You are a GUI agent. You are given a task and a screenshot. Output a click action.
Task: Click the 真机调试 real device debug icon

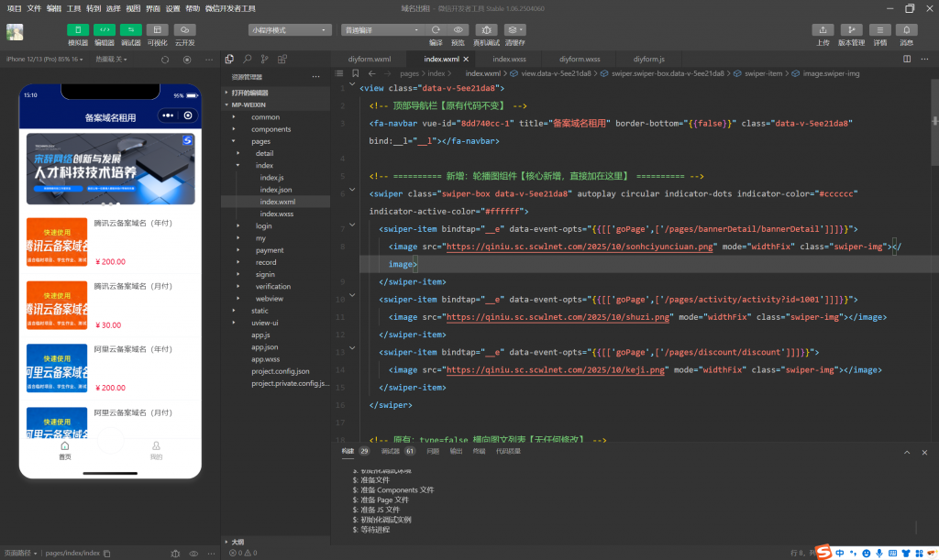tap(487, 30)
